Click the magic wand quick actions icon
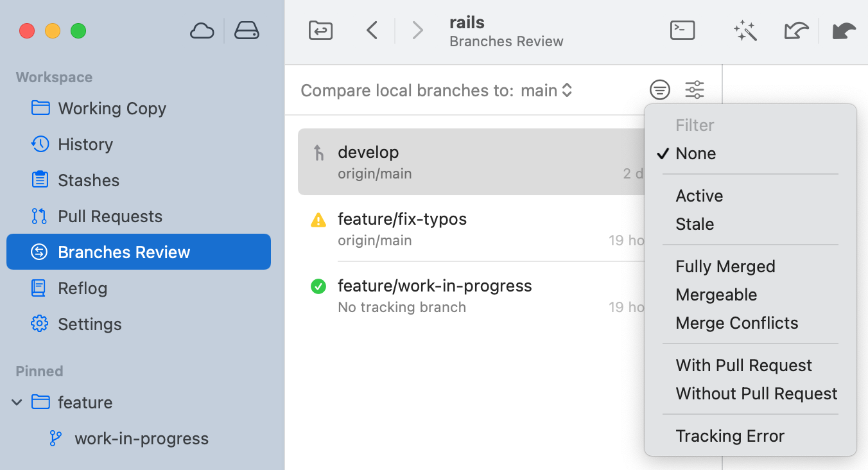Image resolution: width=868 pixels, height=470 pixels. [x=745, y=30]
